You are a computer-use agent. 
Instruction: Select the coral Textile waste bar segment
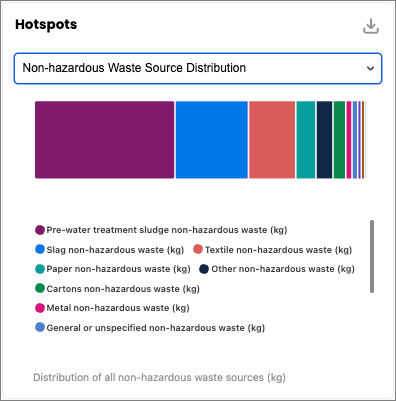[x=272, y=140]
